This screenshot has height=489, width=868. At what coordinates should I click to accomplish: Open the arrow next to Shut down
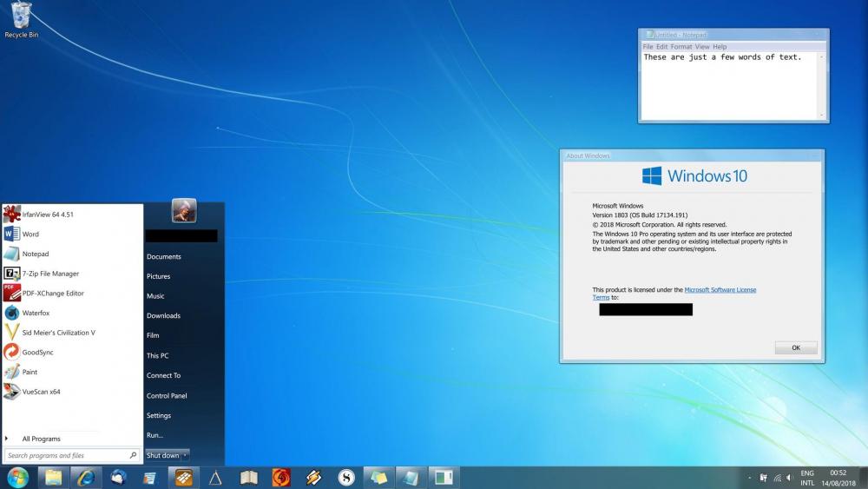click(185, 455)
